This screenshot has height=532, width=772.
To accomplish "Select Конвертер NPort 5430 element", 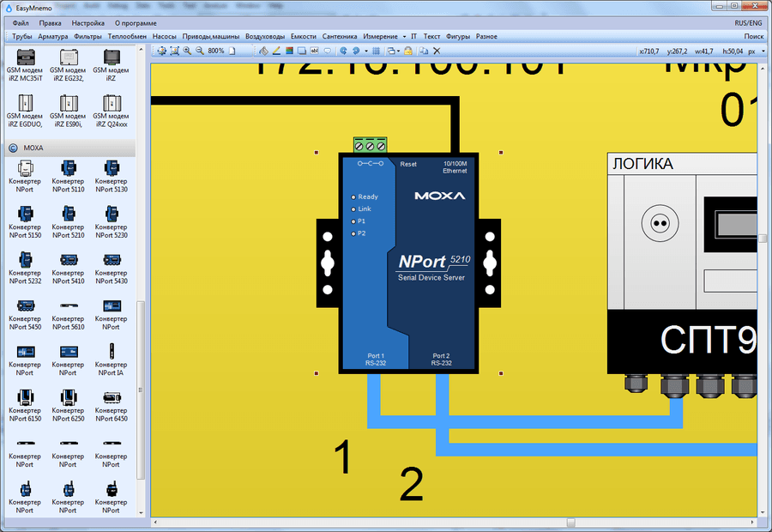I will tap(112, 268).
